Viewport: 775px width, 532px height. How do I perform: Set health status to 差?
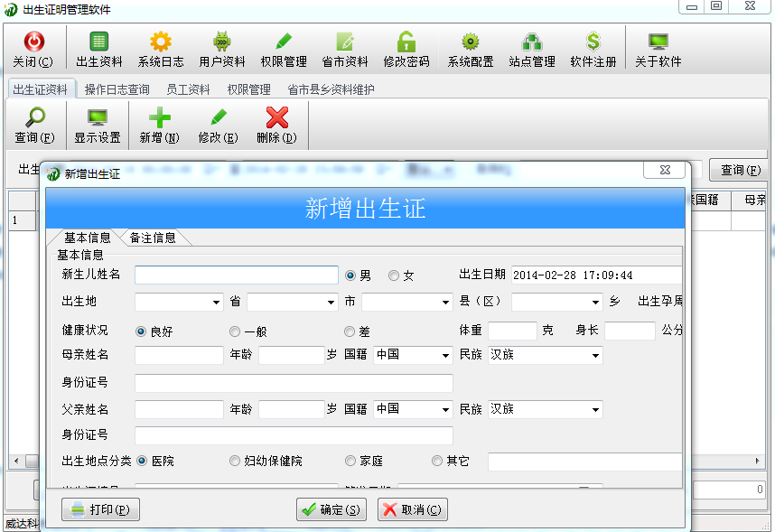[x=350, y=331]
